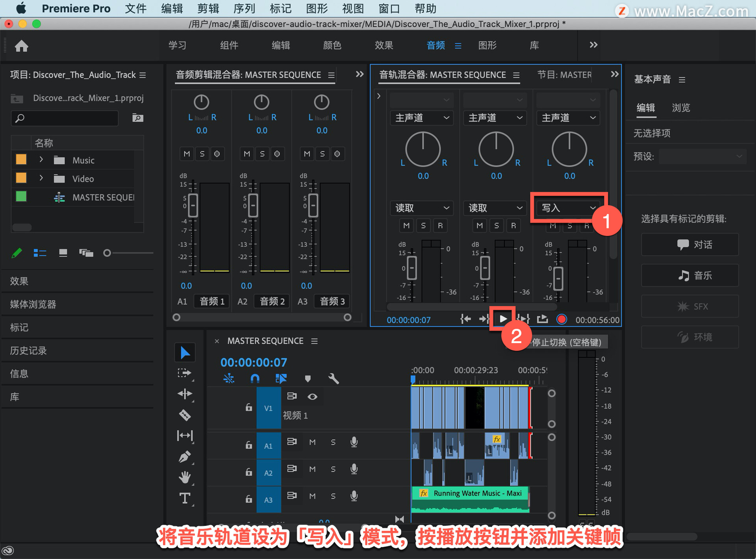Open the 窗口 menu
Screen dimensions: 756x559
(389, 8)
